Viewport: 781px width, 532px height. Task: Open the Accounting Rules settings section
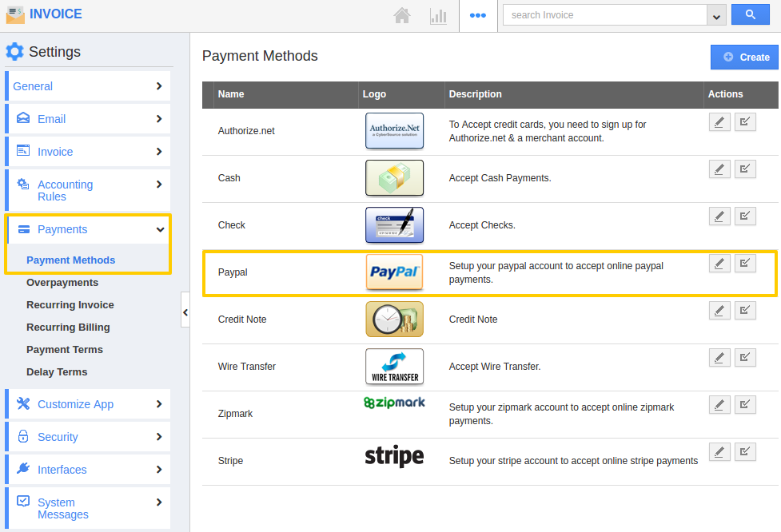(x=88, y=190)
